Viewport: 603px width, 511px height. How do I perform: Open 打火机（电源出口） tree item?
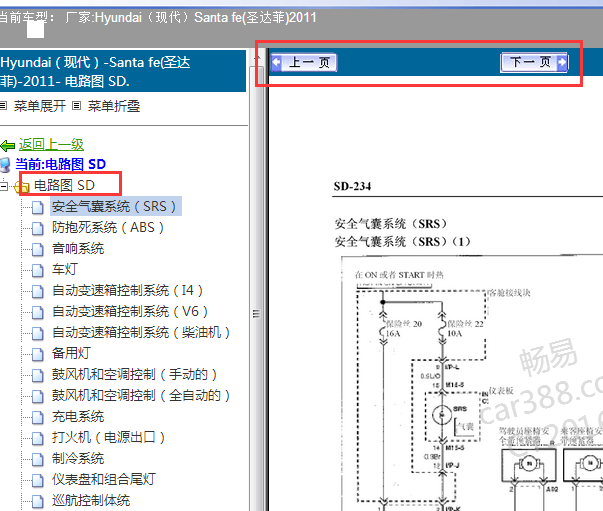pyautogui.click(x=108, y=437)
